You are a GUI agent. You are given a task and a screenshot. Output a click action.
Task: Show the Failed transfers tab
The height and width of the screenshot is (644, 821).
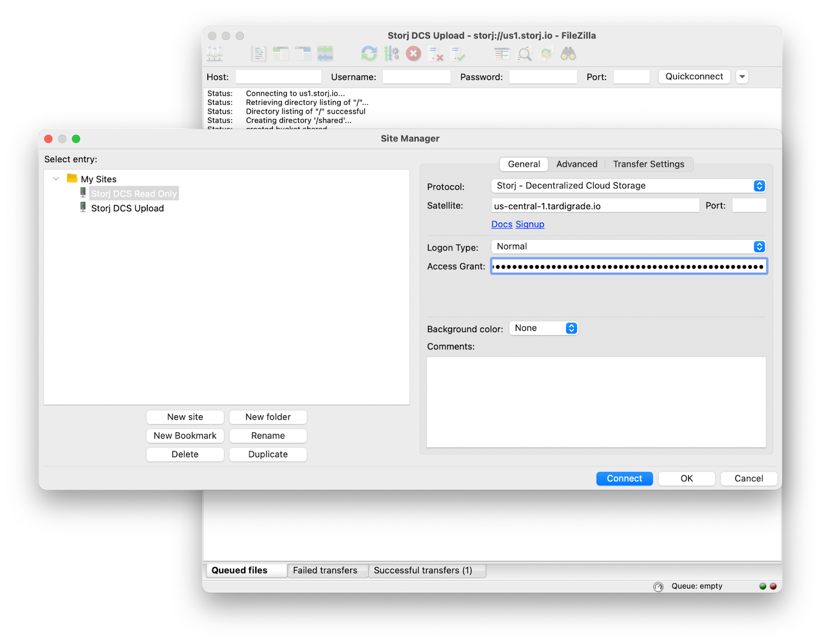(327, 571)
